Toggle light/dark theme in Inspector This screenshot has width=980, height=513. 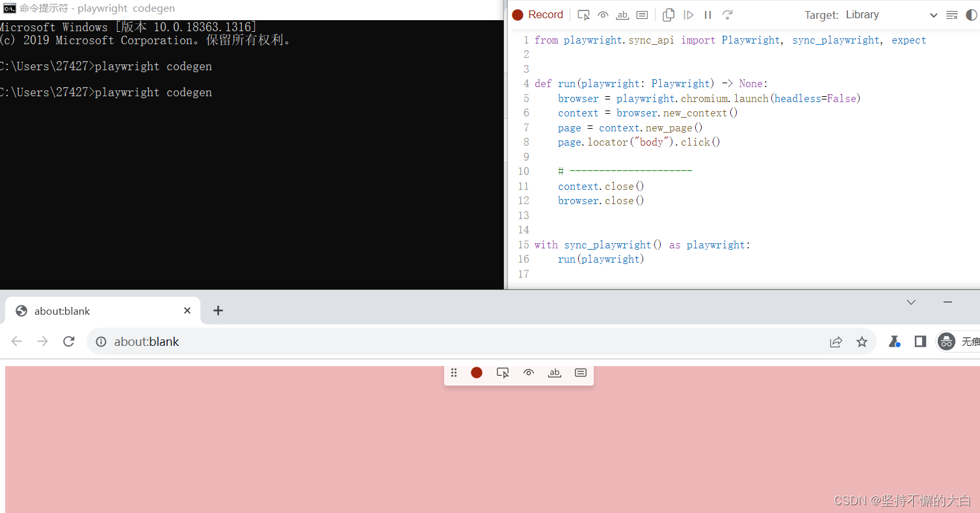[972, 15]
